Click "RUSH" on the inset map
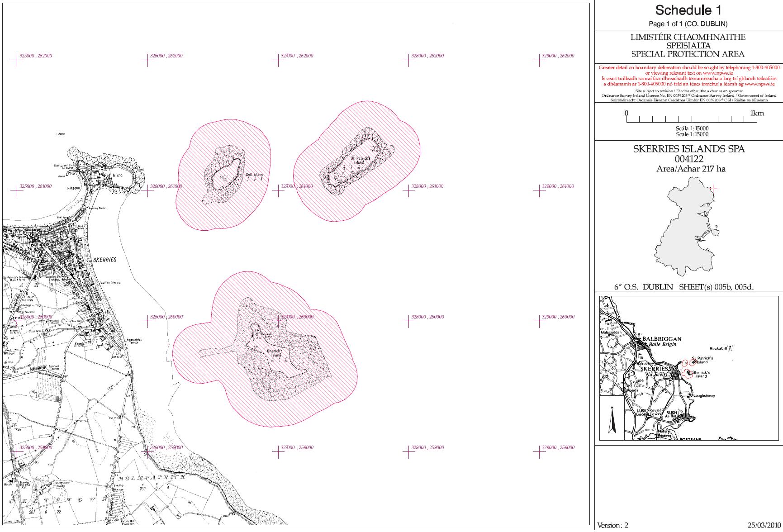The height and width of the screenshot is (532, 783). pos(672,413)
